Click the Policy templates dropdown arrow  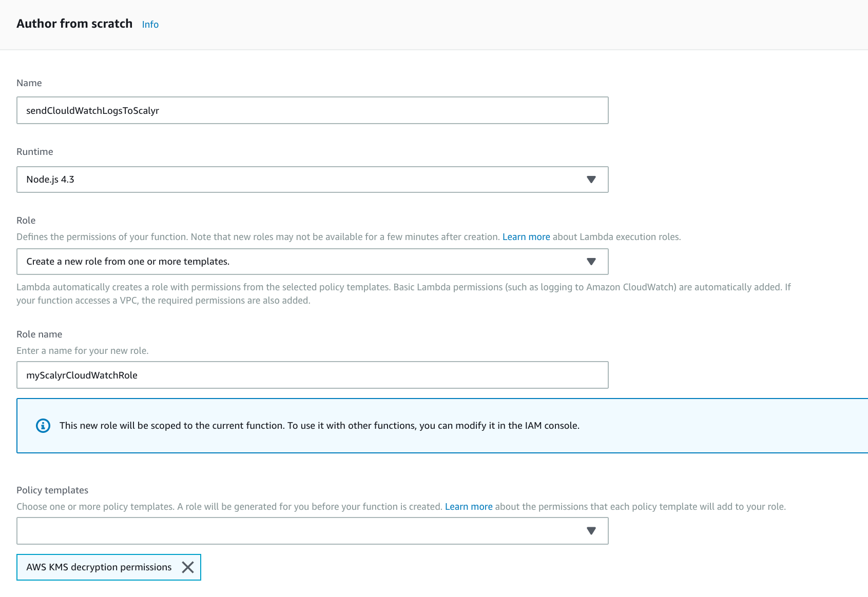click(591, 531)
